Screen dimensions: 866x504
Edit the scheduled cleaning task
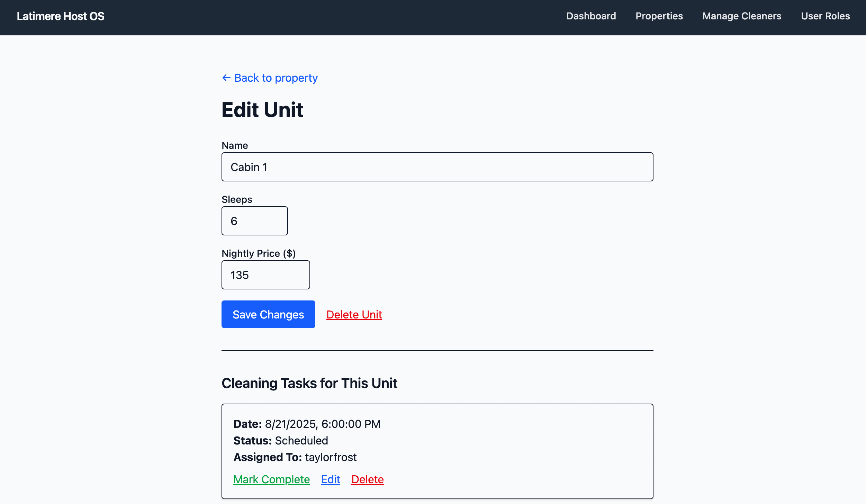(x=331, y=479)
